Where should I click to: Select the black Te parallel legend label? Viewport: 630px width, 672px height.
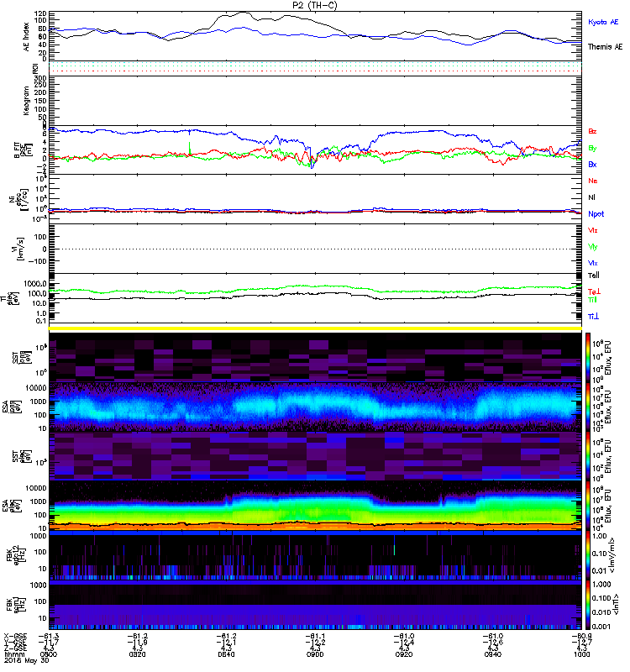[x=594, y=276]
